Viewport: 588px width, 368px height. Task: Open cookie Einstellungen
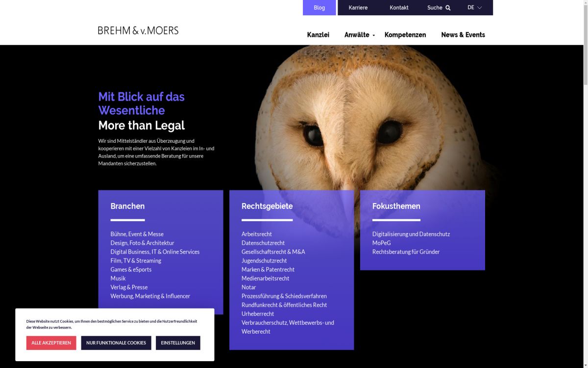coord(178,343)
